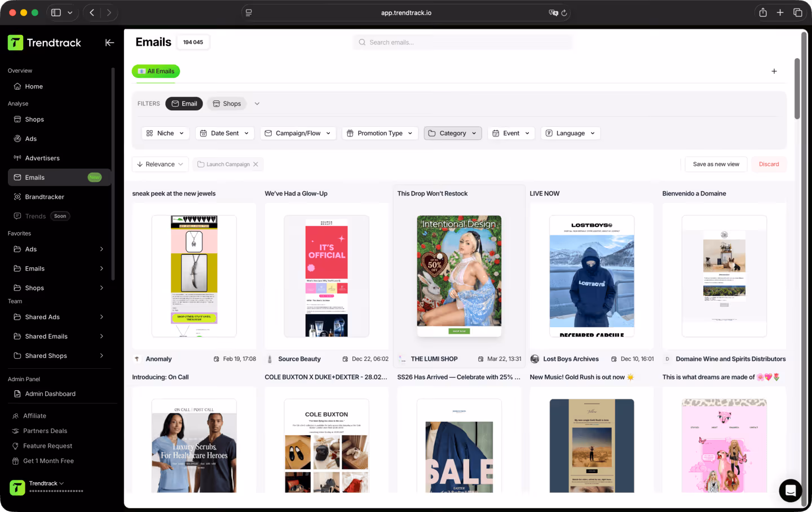Toggle the browser sidebar icon
This screenshot has width=812, height=512.
[56, 12]
